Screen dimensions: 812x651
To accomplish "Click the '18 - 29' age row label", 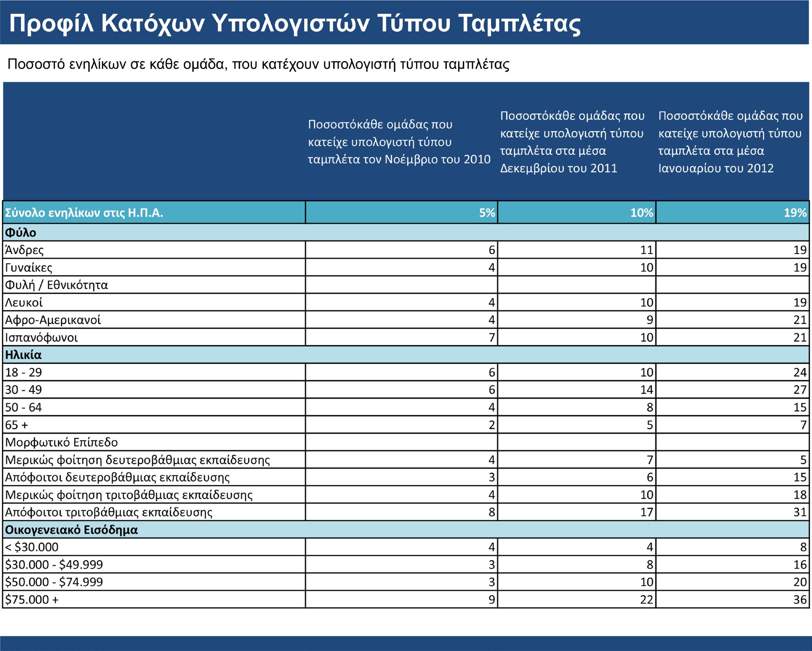I will (23, 372).
